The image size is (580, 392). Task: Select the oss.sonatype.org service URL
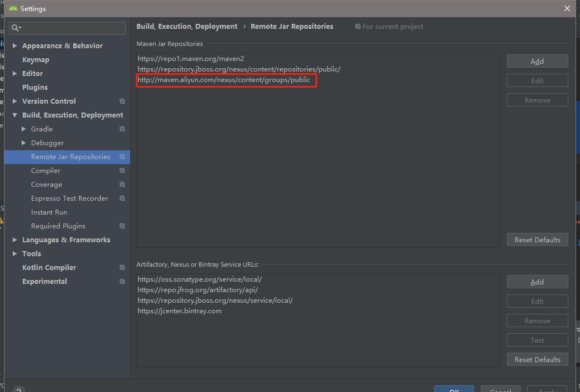click(x=200, y=279)
